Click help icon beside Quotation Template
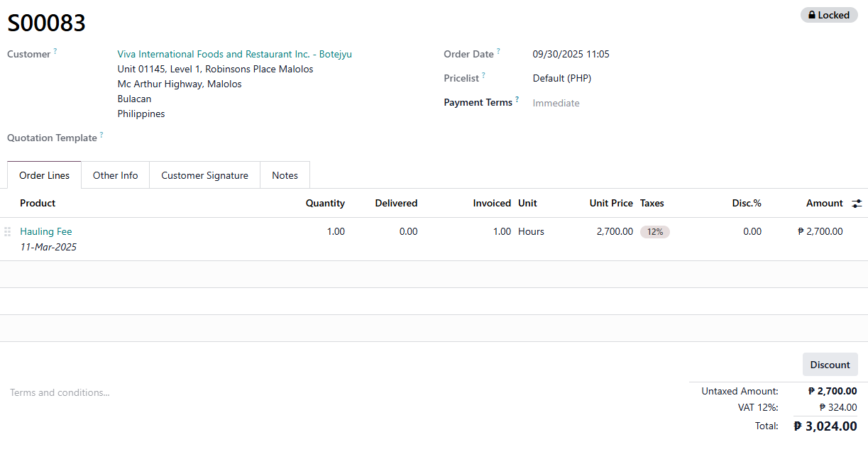This screenshot has width=868, height=464. (x=101, y=135)
